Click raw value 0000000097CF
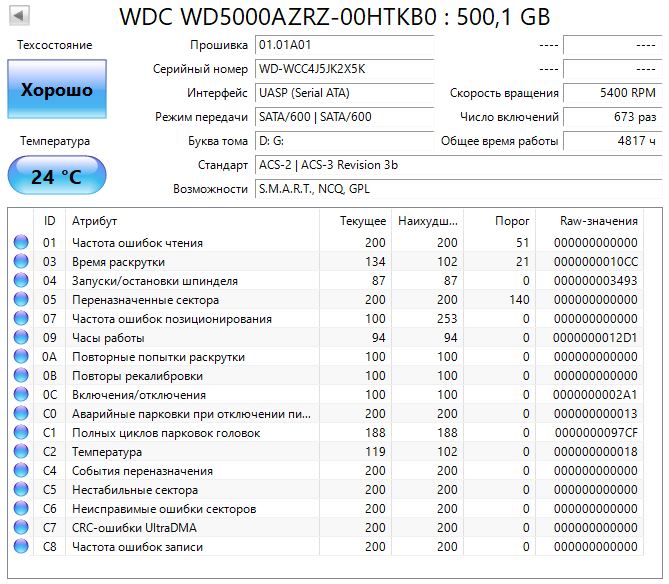This screenshot has width=669, height=584. coord(596,433)
